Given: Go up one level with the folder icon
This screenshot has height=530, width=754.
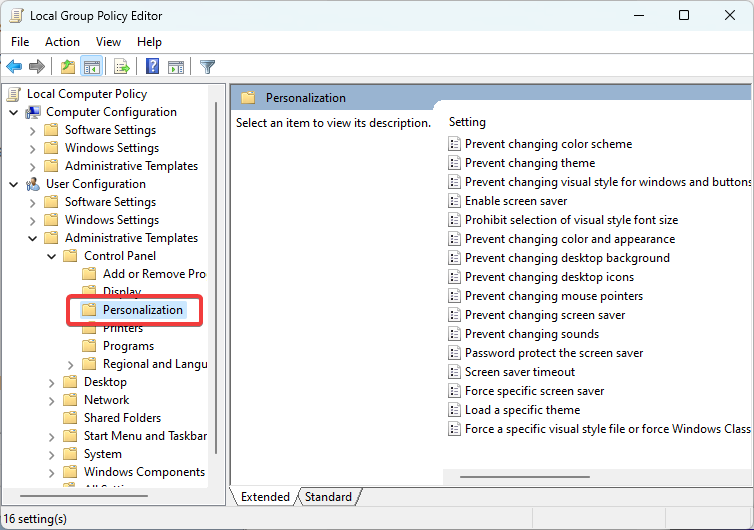Looking at the screenshot, I should coord(67,66).
